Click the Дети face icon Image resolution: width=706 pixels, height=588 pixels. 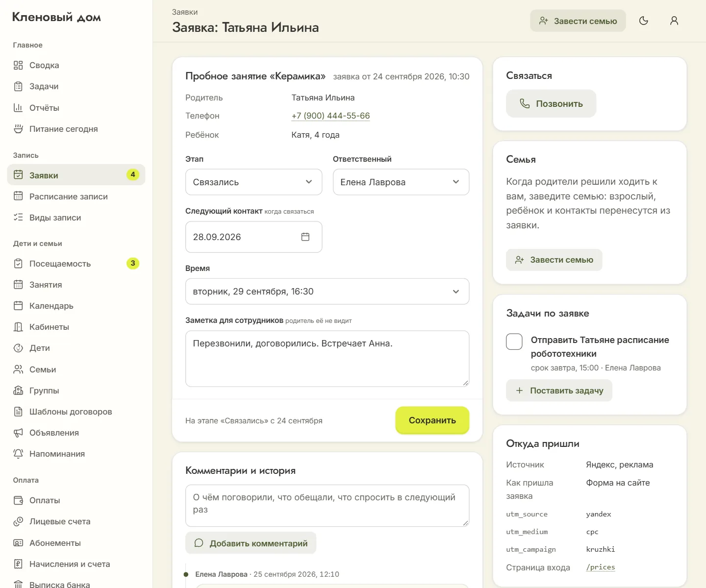[18, 348]
